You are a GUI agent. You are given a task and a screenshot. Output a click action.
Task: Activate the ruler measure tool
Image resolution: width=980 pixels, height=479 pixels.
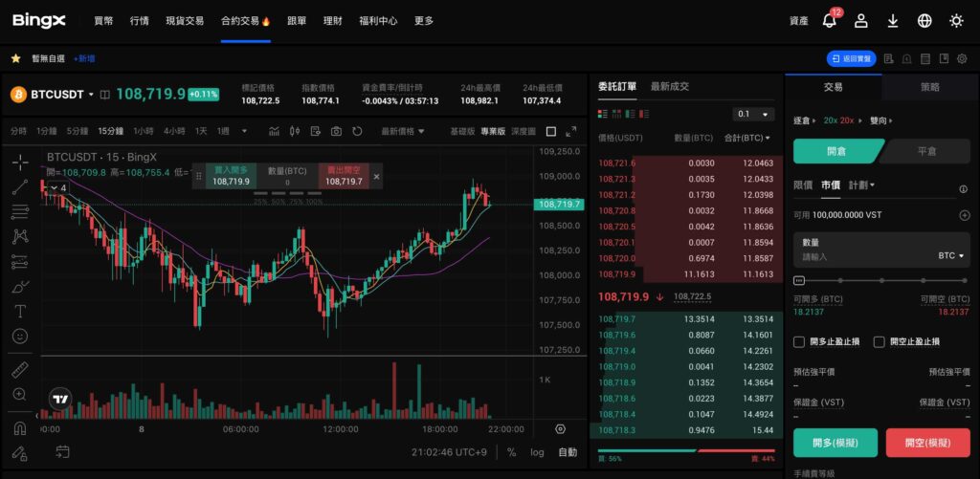tap(20, 370)
